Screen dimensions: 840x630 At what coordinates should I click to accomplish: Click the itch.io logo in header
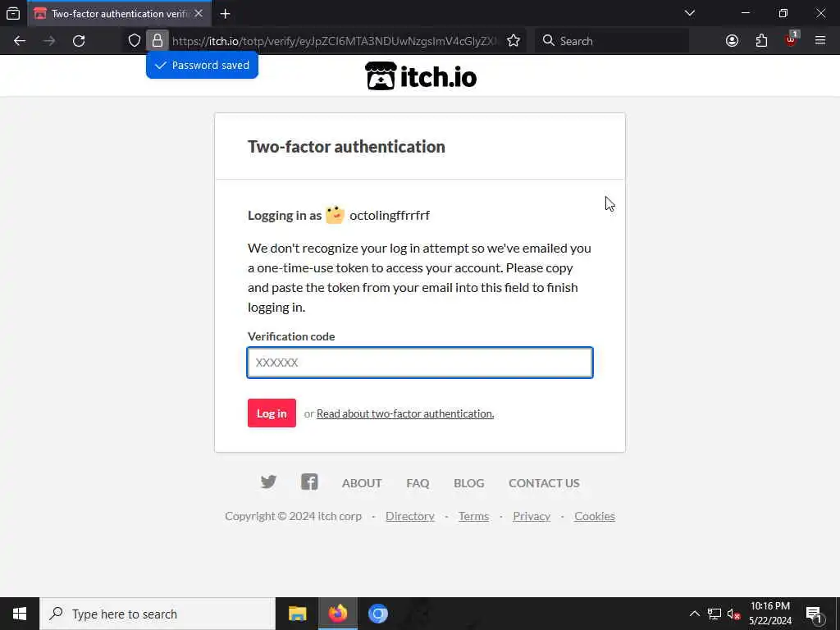point(421,76)
